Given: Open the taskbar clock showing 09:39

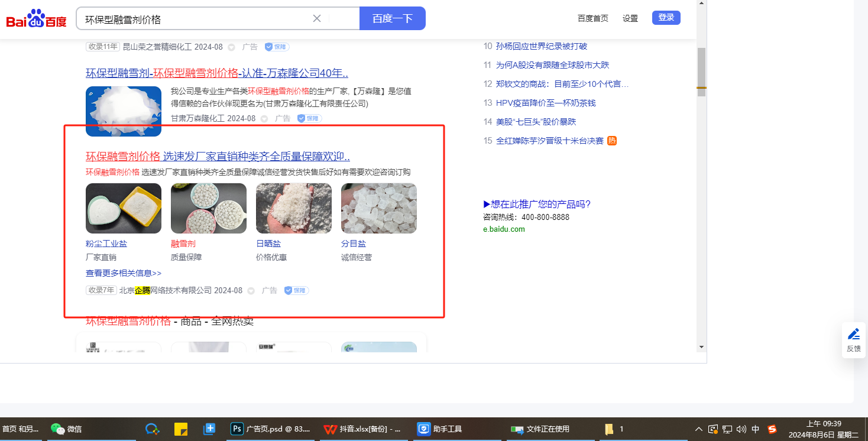Looking at the screenshot, I should pos(824,429).
